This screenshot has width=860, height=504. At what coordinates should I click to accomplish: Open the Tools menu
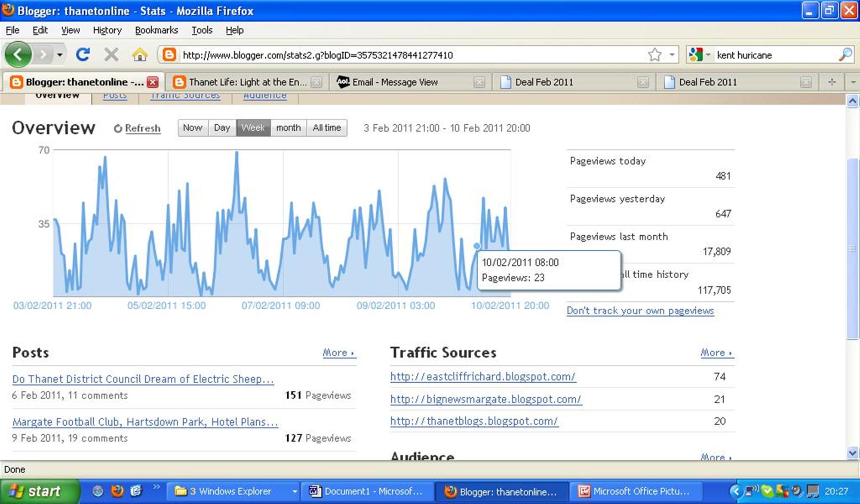pyautogui.click(x=202, y=30)
